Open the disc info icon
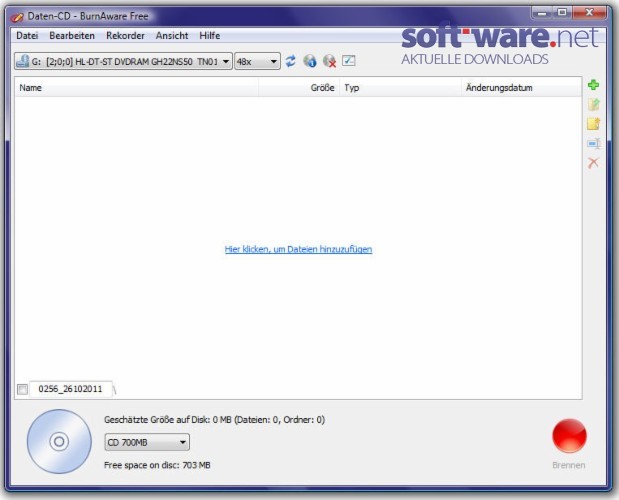Viewport: 619px width, 500px height. coord(310,61)
